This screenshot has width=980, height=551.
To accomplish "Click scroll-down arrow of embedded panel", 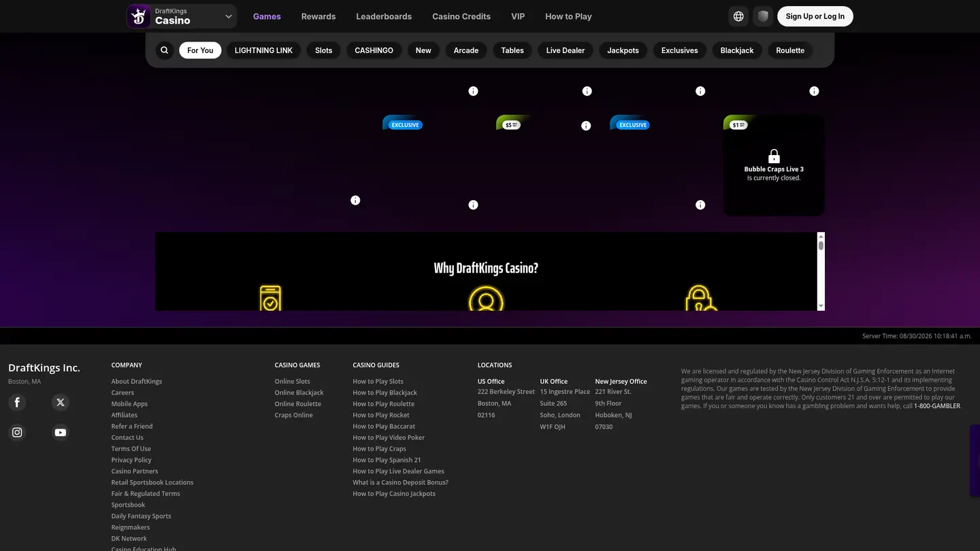I will (x=821, y=307).
